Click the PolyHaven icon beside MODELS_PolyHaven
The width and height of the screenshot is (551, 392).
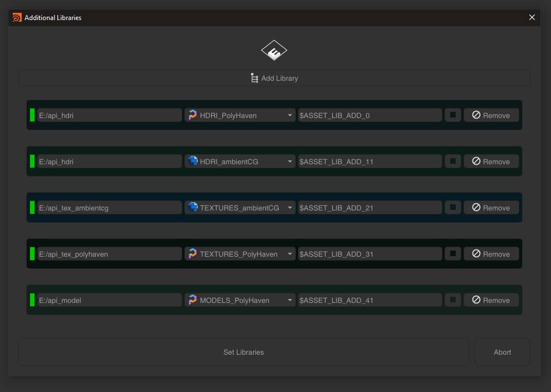point(192,300)
